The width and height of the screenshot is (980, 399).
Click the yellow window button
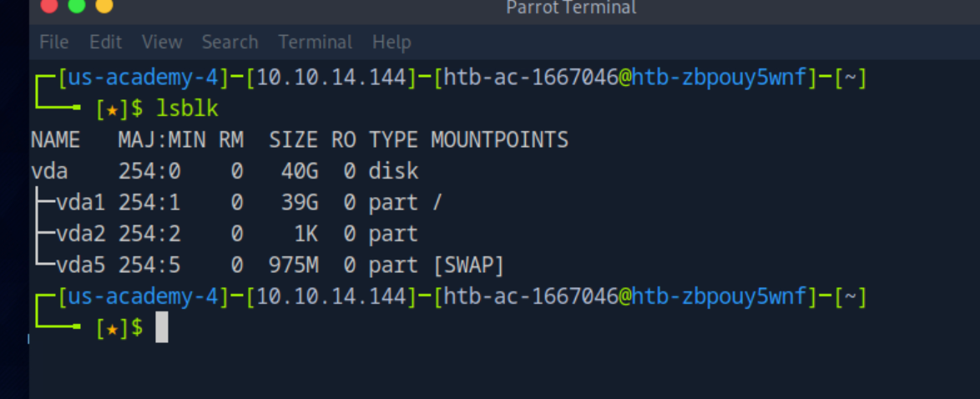coord(104,5)
